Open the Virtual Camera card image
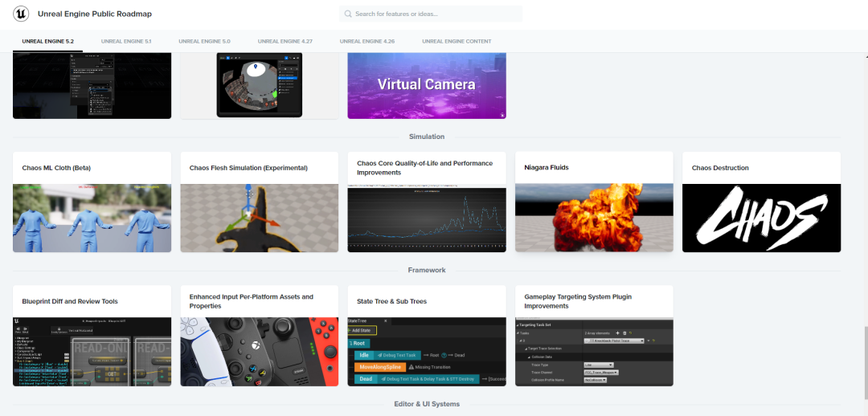 [427, 86]
